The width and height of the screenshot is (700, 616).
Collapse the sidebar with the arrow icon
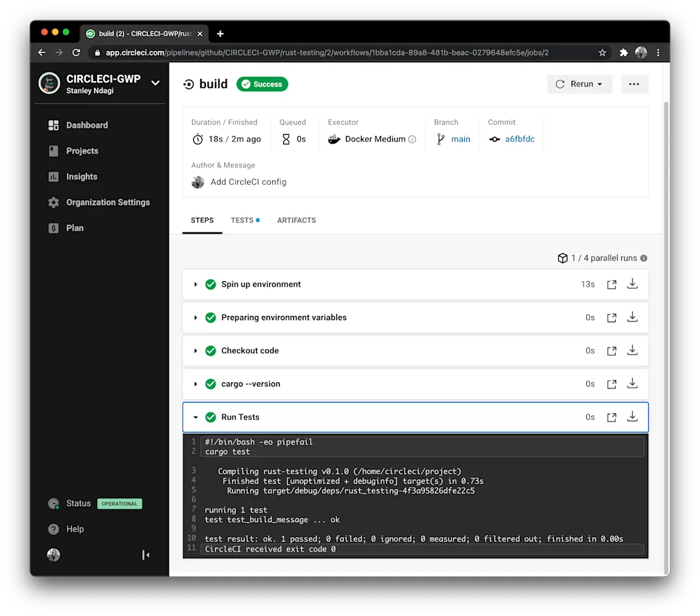(146, 555)
